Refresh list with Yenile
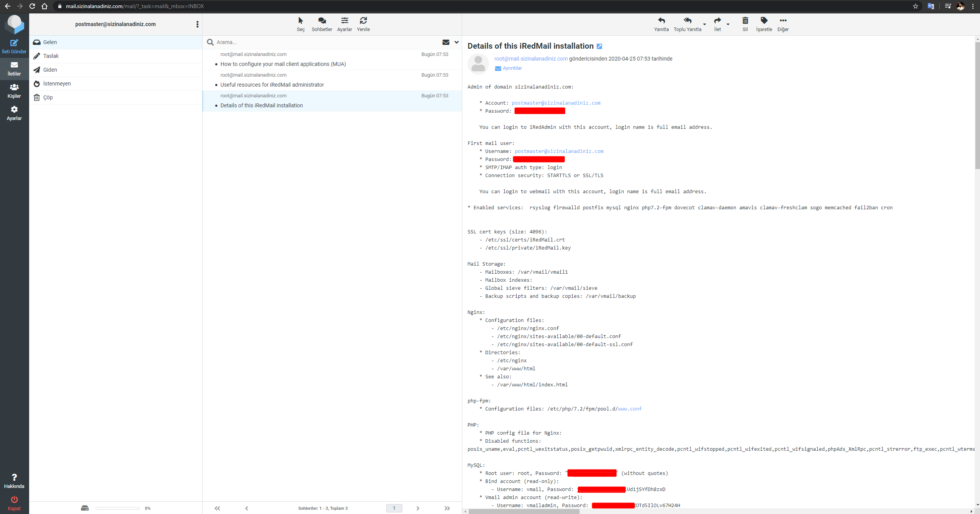 tap(363, 24)
